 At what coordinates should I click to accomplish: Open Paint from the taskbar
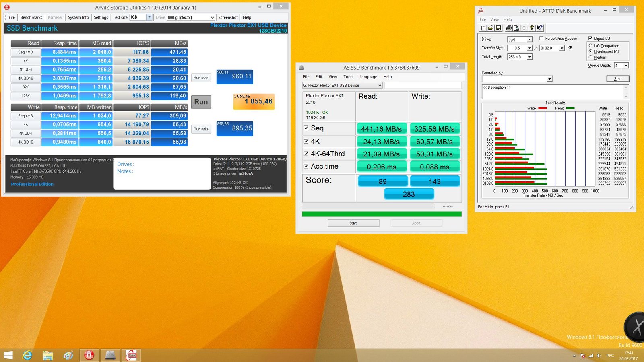click(x=68, y=355)
